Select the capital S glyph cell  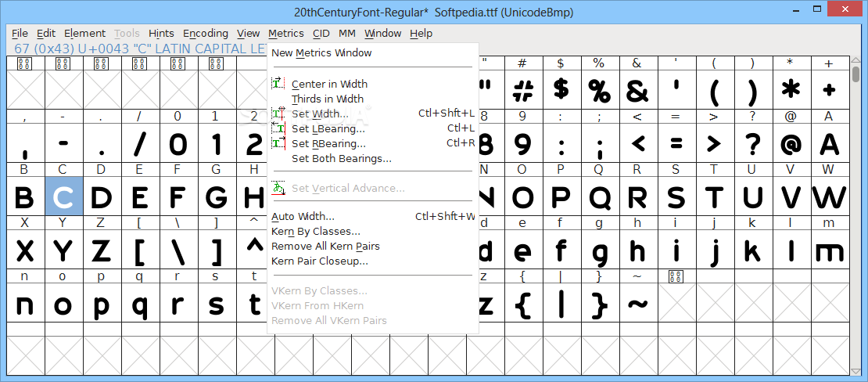pos(676,196)
